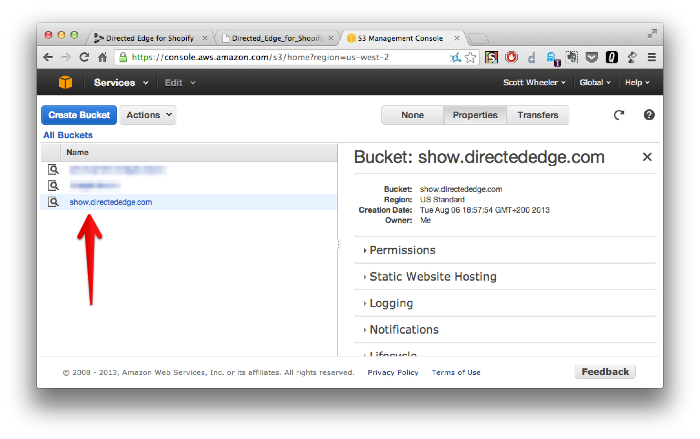Viewport: 700px width, 439px height.
Task: Click the magnifier icon for the second bucket
Action: [x=53, y=185]
